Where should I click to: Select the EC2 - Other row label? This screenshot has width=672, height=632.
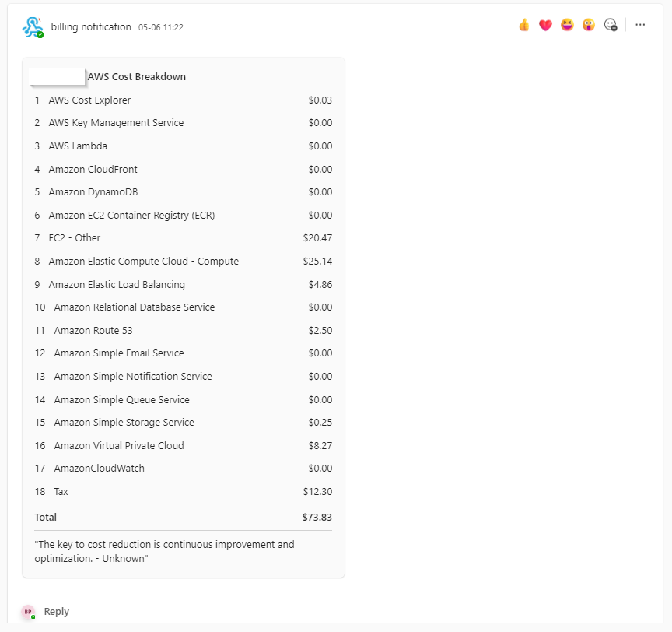(75, 238)
